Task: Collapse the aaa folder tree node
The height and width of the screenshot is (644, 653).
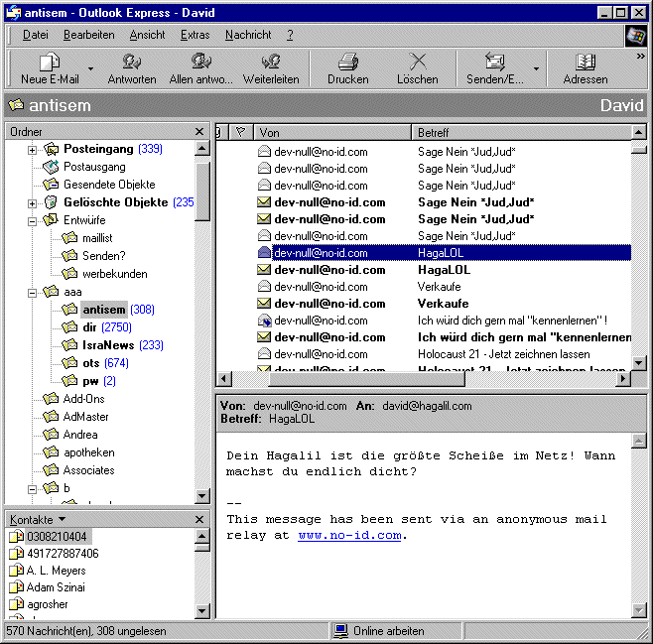Action: [x=32, y=293]
